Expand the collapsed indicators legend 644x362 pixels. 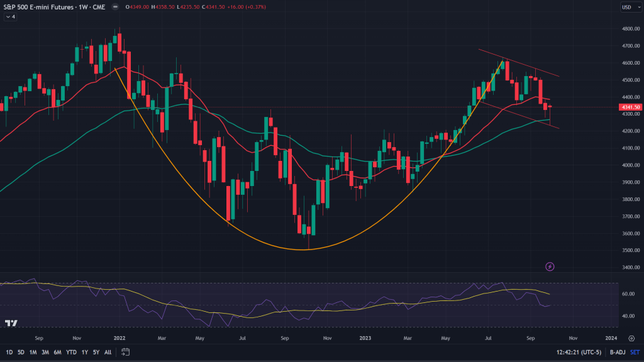[x=9, y=17]
